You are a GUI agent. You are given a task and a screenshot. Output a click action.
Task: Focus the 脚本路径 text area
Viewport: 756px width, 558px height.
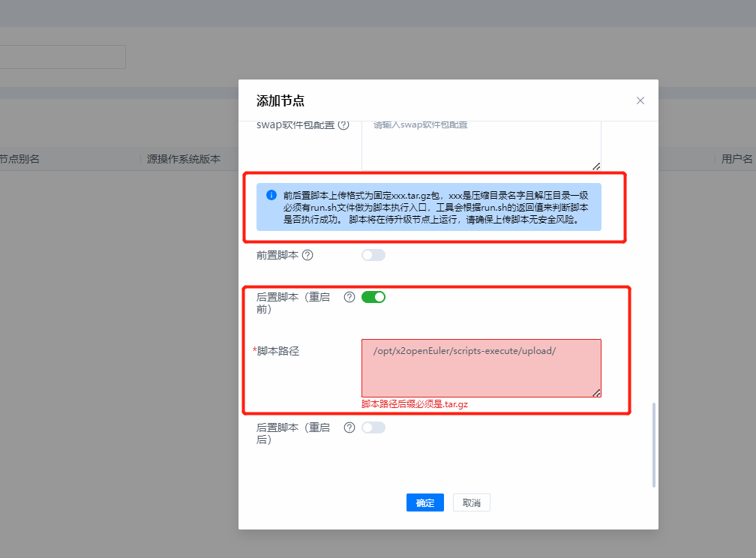tap(481, 368)
